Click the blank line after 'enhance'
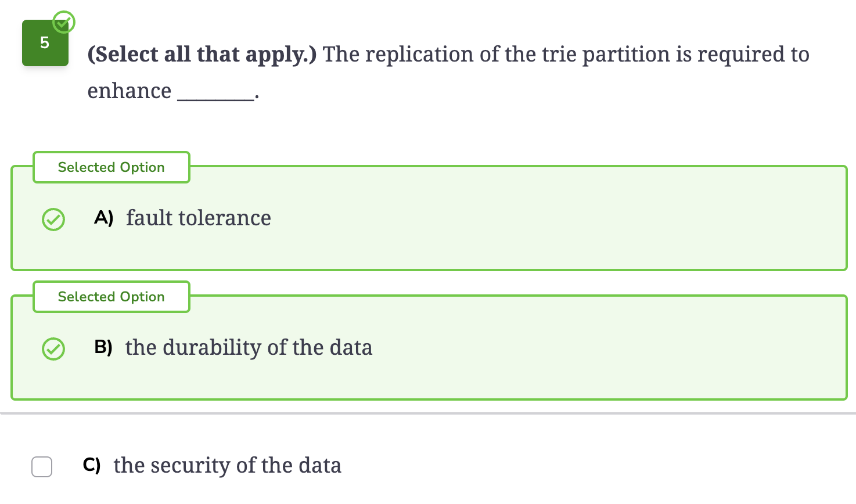This screenshot has width=856, height=504. (x=215, y=93)
